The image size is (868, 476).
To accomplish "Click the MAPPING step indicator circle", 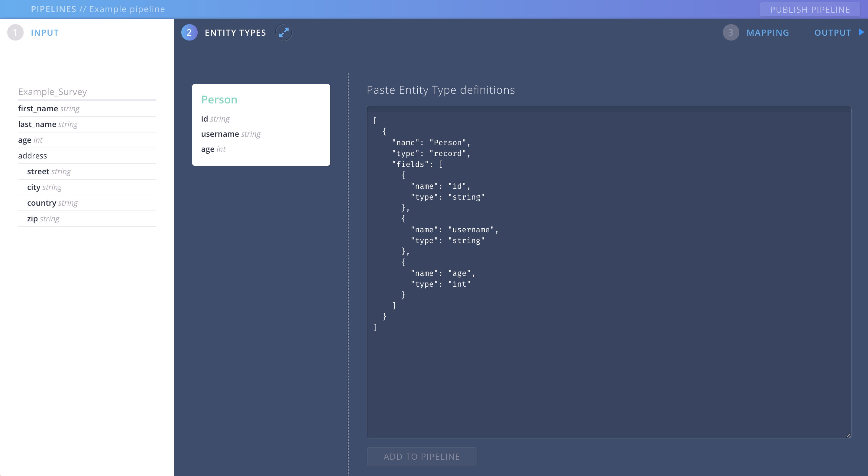I will point(731,33).
